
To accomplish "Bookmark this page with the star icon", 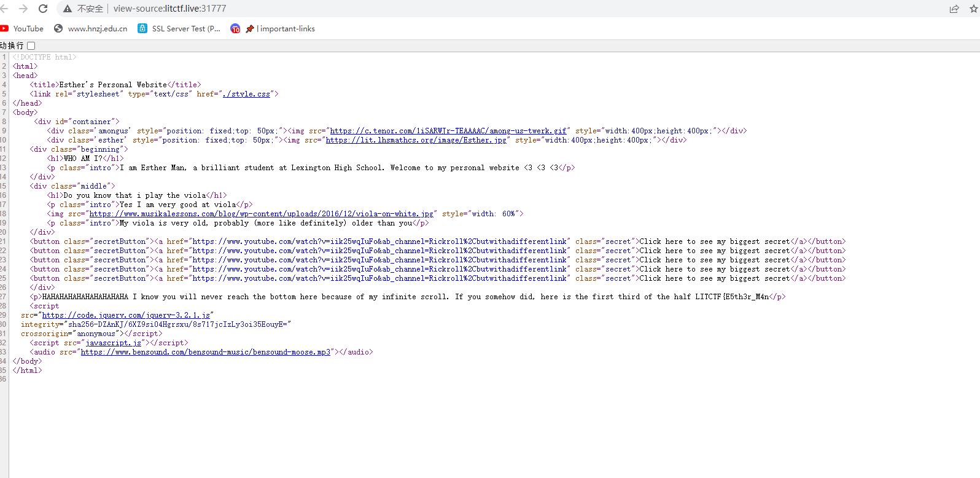I will [973, 9].
